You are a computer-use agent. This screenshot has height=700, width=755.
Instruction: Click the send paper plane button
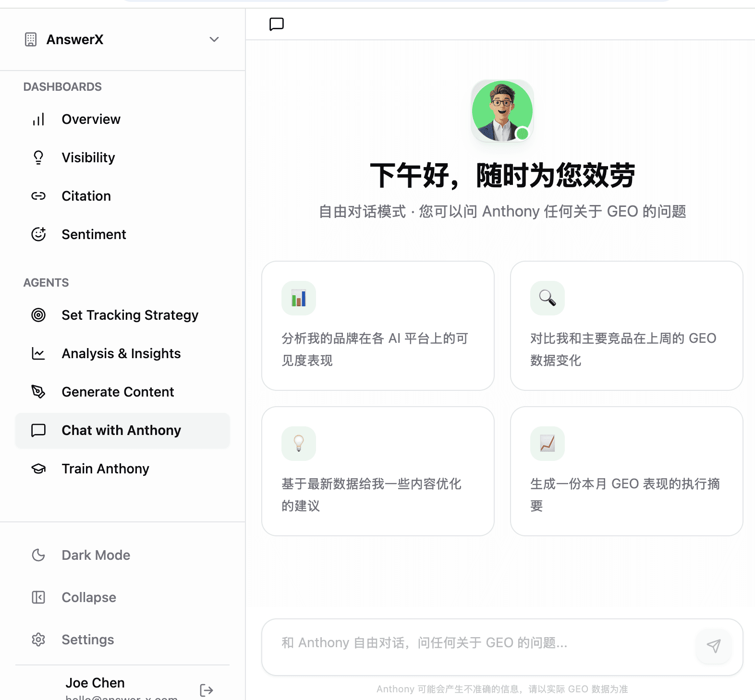click(714, 646)
